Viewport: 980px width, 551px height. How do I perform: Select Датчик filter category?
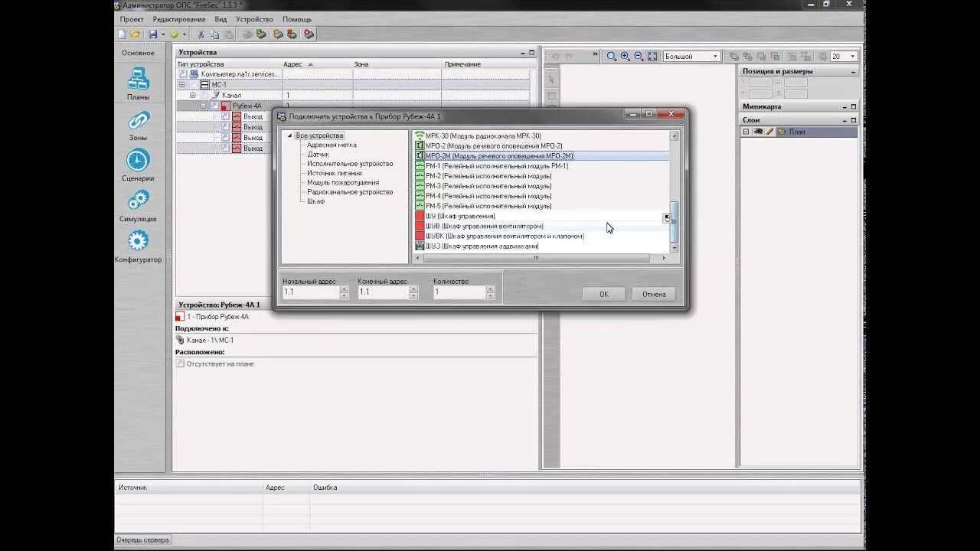click(318, 155)
